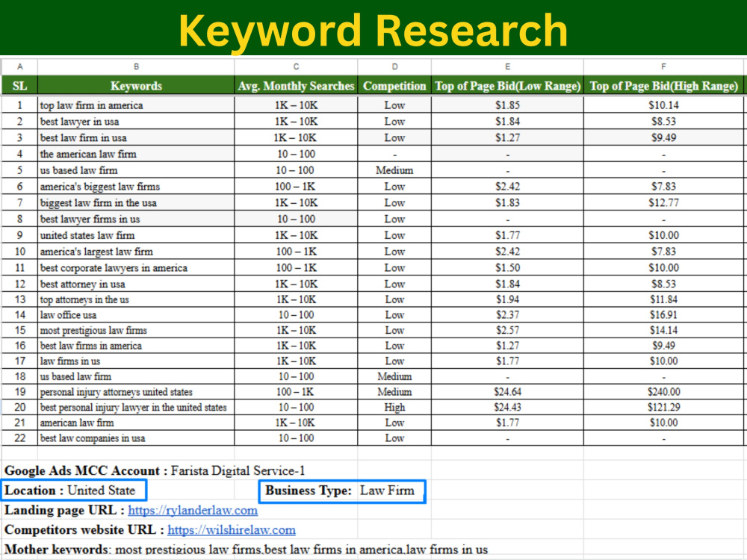
Task: Select column F header
Action: tap(663, 66)
